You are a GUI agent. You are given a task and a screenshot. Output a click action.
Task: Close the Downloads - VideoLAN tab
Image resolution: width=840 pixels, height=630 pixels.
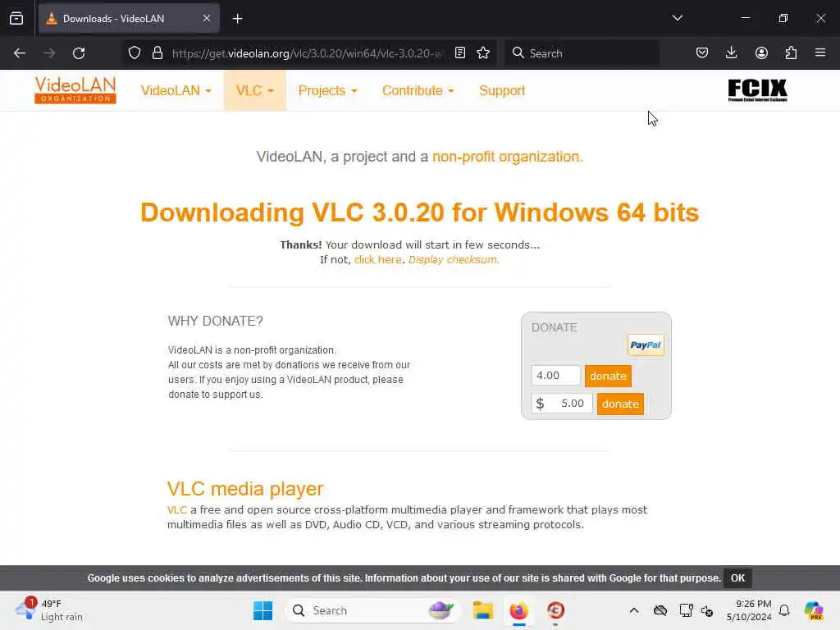[207, 18]
